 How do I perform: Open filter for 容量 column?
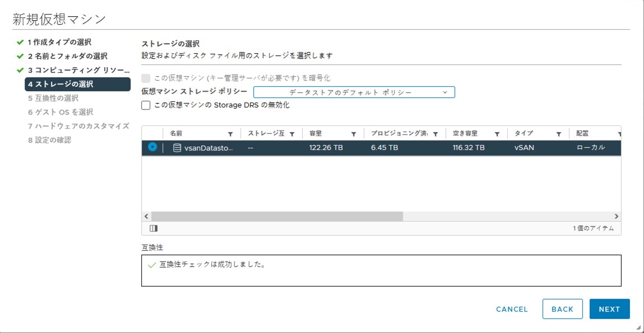[354, 134]
